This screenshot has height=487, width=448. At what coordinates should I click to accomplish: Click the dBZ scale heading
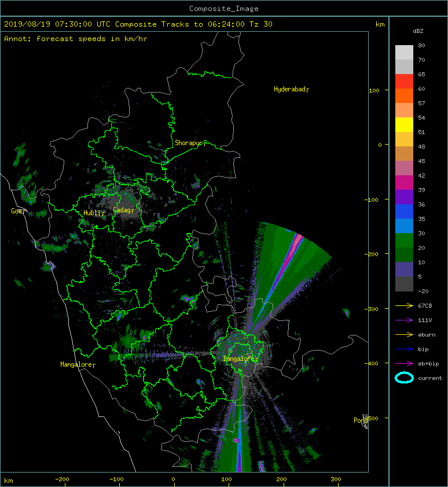tap(418, 31)
